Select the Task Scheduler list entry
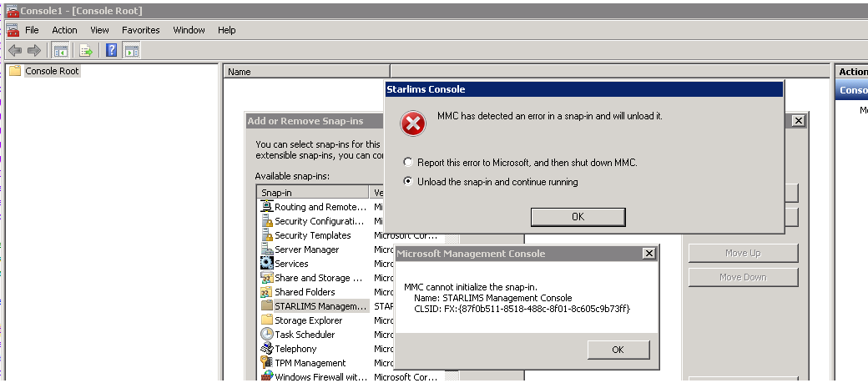 click(x=305, y=335)
